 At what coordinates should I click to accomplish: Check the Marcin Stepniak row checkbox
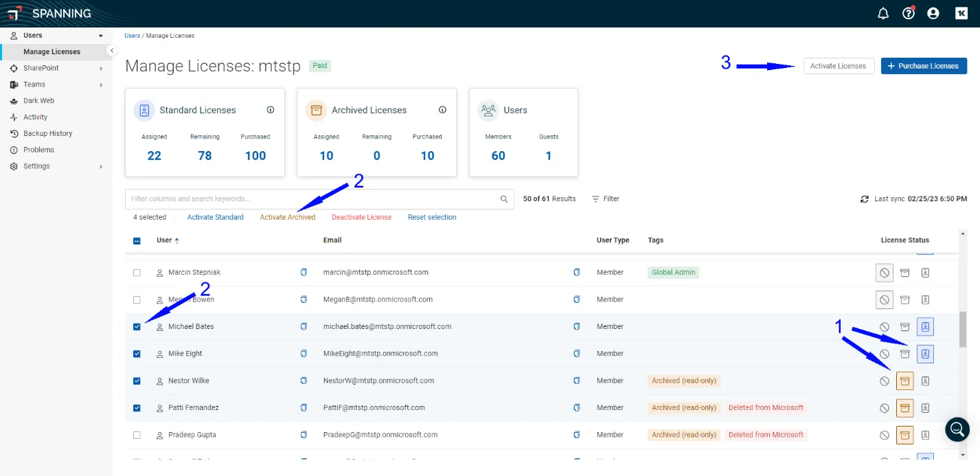coord(137,273)
